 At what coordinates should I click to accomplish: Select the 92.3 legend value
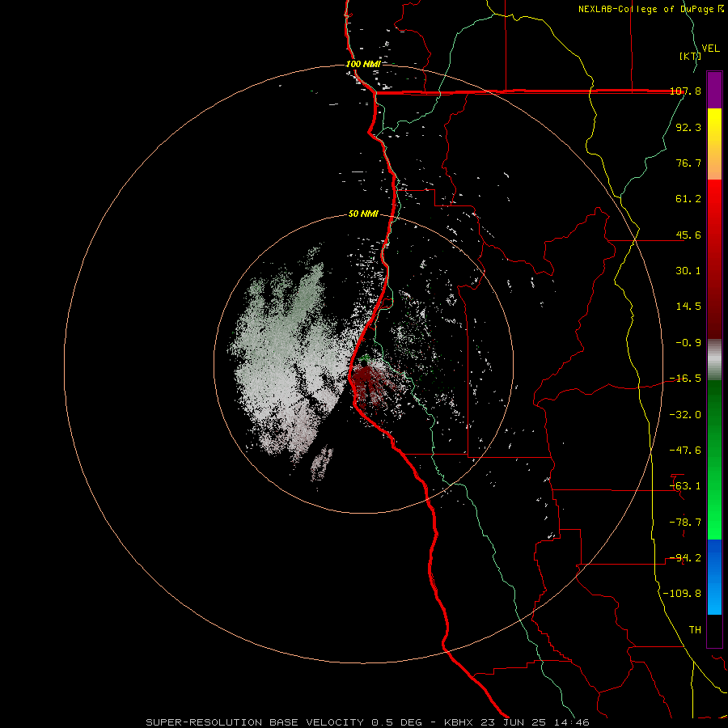[x=688, y=127]
